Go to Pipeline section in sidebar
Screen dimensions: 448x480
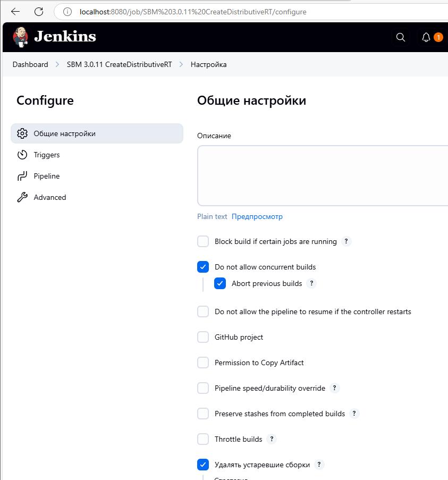(x=47, y=176)
